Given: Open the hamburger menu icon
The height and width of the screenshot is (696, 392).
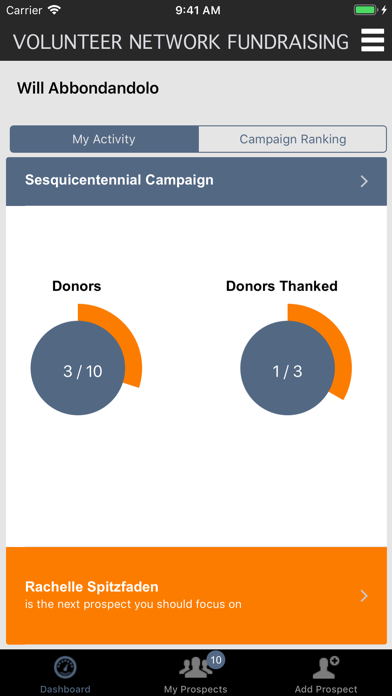Looking at the screenshot, I should tap(372, 40).
